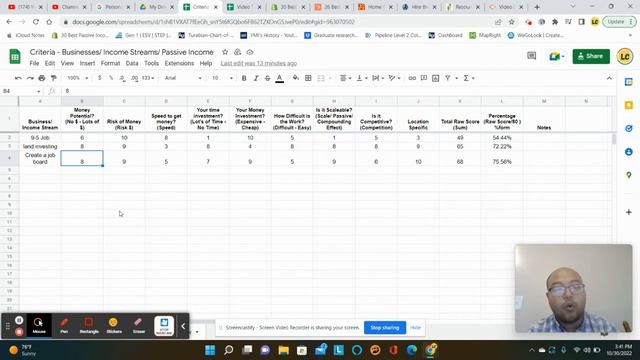Screen dimensions: 640x360
Task: Open the Edit menu
Action: (x=50, y=63)
